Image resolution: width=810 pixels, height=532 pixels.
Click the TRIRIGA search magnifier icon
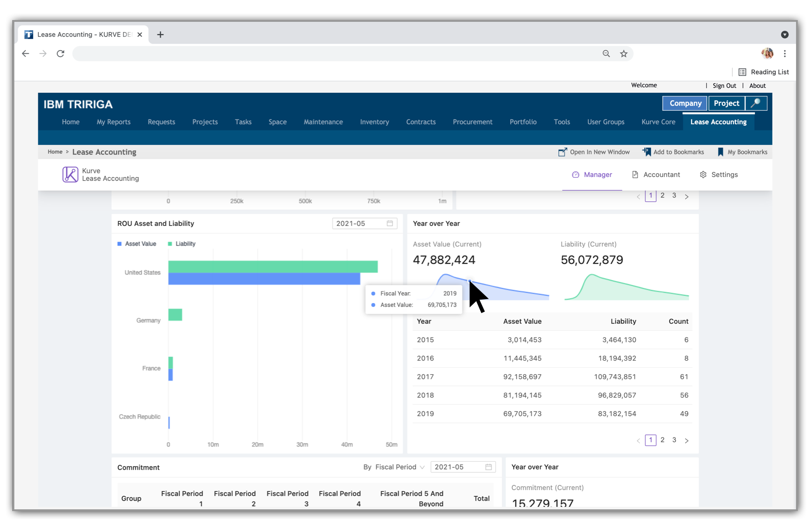coord(756,103)
